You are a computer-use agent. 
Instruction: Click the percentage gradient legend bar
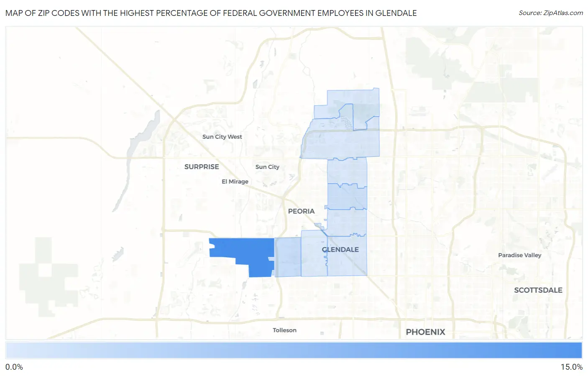coord(294,350)
